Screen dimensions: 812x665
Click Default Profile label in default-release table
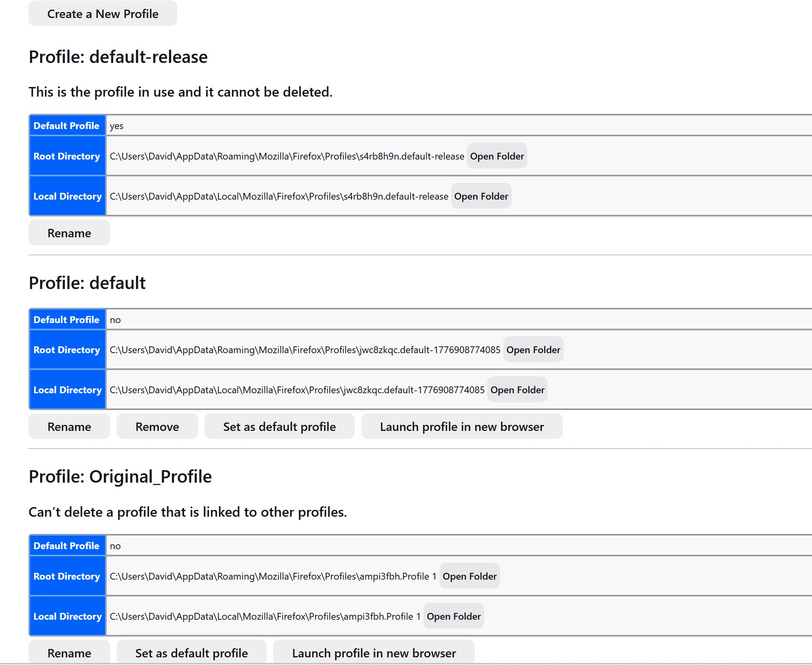(x=67, y=126)
